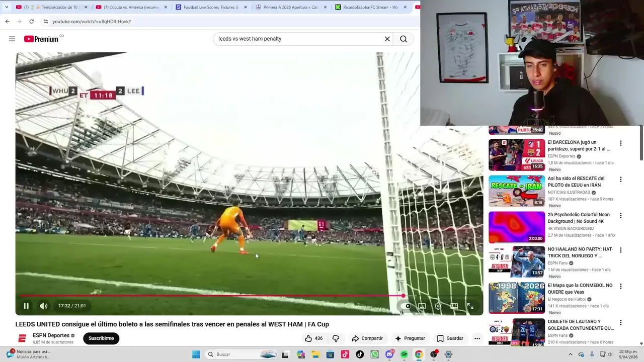Click the microphone tray icon

pos(592,354)
